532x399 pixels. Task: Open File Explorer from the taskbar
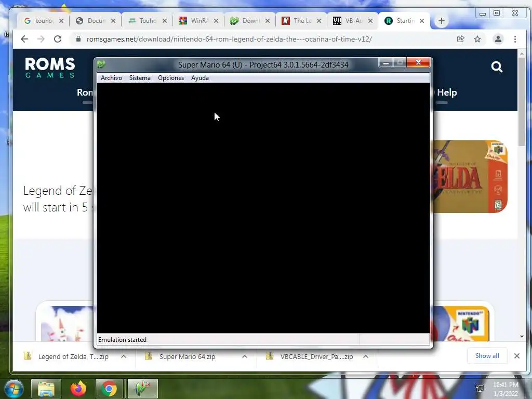pos(46,389)
